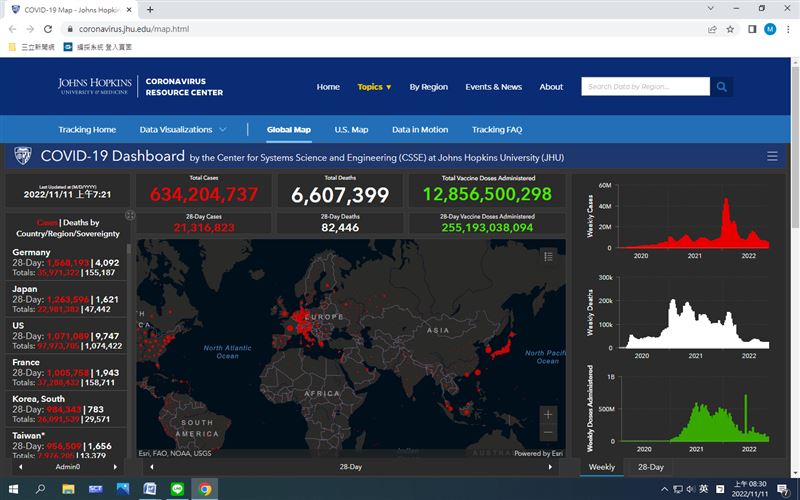
Task: Open Tracking FAQ tab
Action: (497, 130)
